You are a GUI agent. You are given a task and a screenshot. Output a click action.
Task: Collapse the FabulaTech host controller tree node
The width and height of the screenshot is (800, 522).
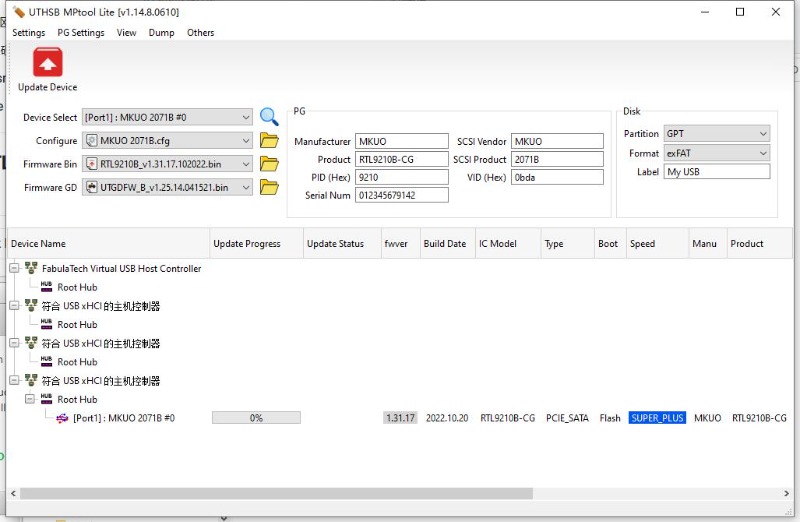point(15,268)
